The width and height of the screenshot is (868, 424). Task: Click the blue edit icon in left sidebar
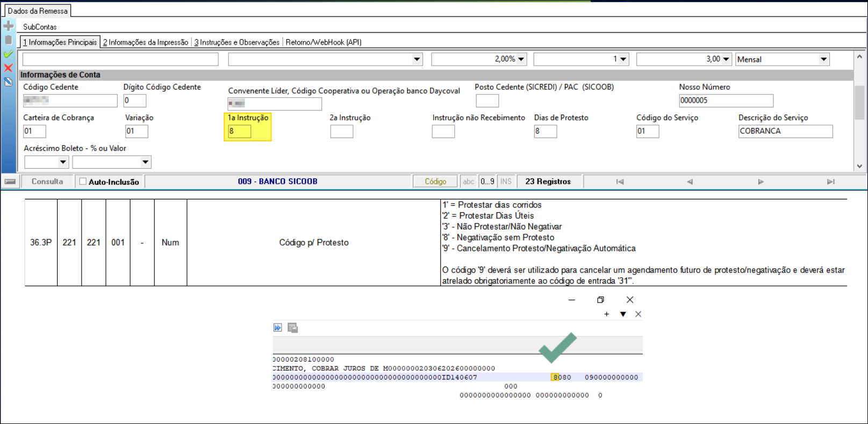[x=8, y=82]
